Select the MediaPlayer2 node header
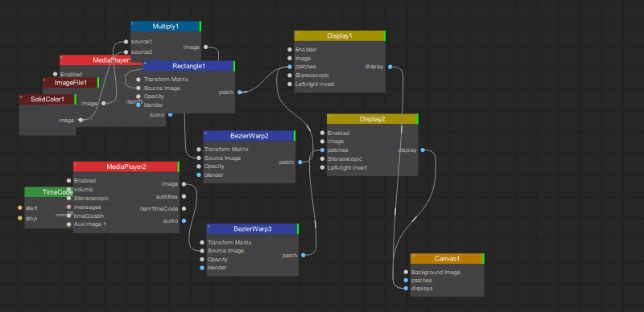 (x=126, y=166)
